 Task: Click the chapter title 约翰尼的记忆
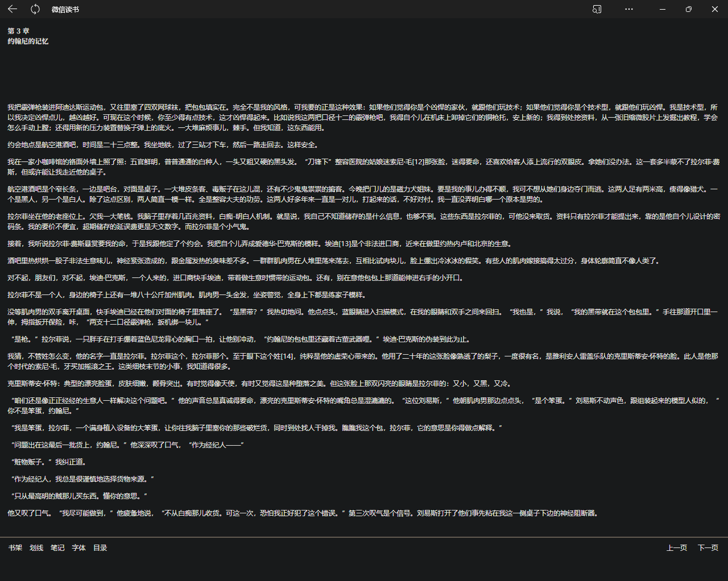click(28, 42)
